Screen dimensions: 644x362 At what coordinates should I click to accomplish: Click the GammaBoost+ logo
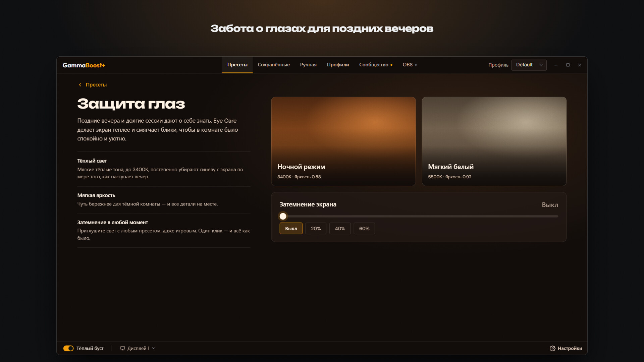84,65
